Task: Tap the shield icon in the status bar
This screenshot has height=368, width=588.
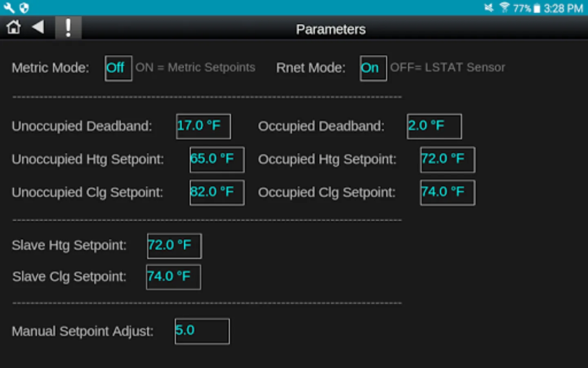Action: click(x=24, y=8)
